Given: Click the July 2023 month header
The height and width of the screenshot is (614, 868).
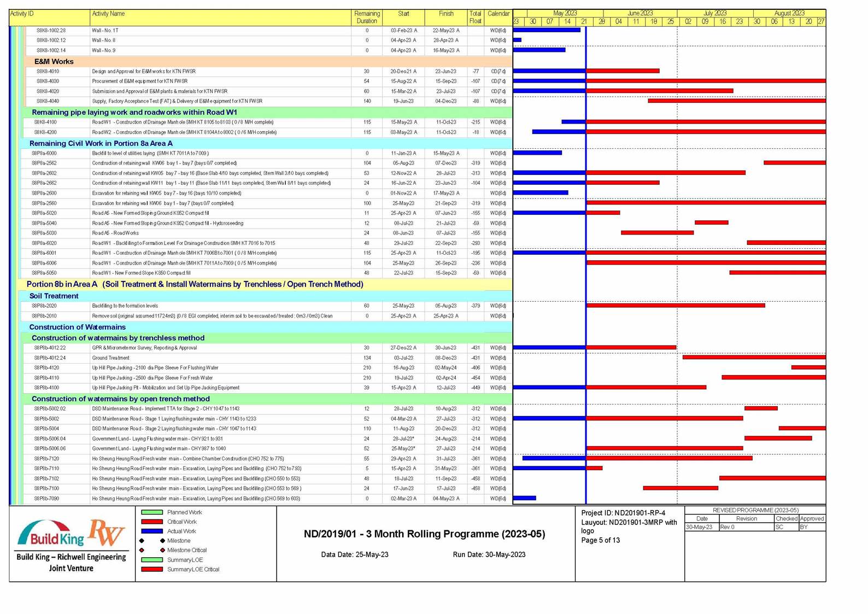Looking at the screenshot, I should pyautogui.click(x=714, y=13).
